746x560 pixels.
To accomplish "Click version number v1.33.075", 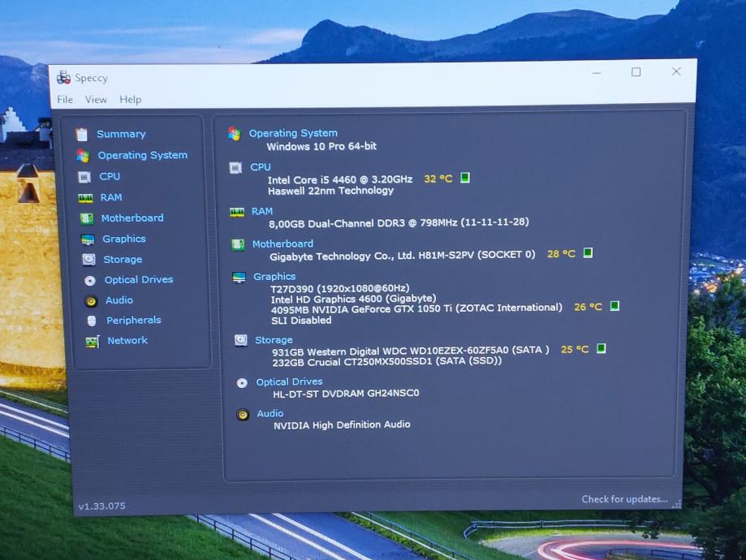I will [101, 506].
